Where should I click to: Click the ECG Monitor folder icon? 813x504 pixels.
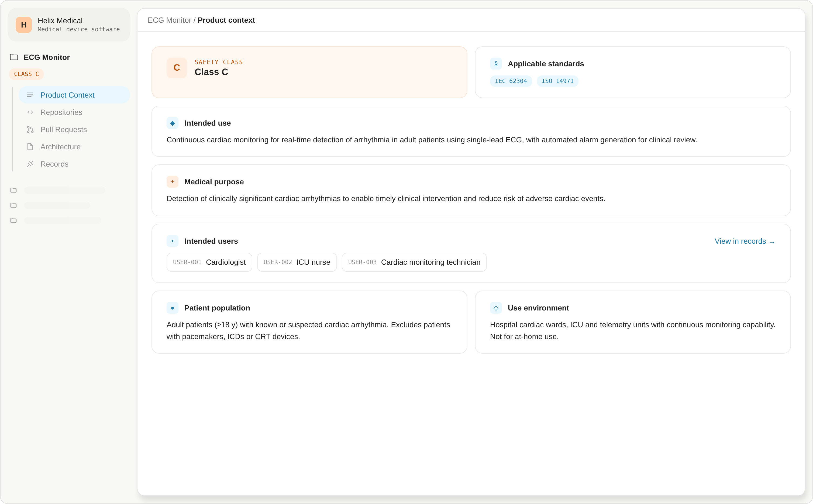[14, 57]
